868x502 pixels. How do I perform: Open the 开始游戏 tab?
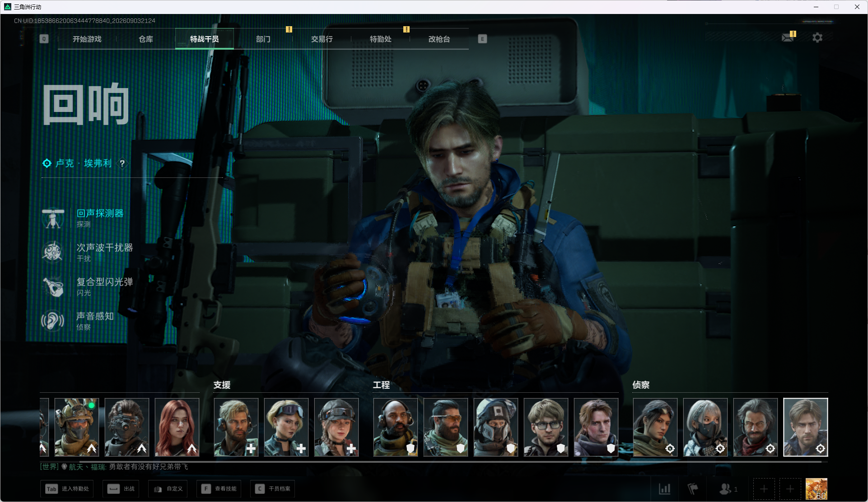click(87, 39)
